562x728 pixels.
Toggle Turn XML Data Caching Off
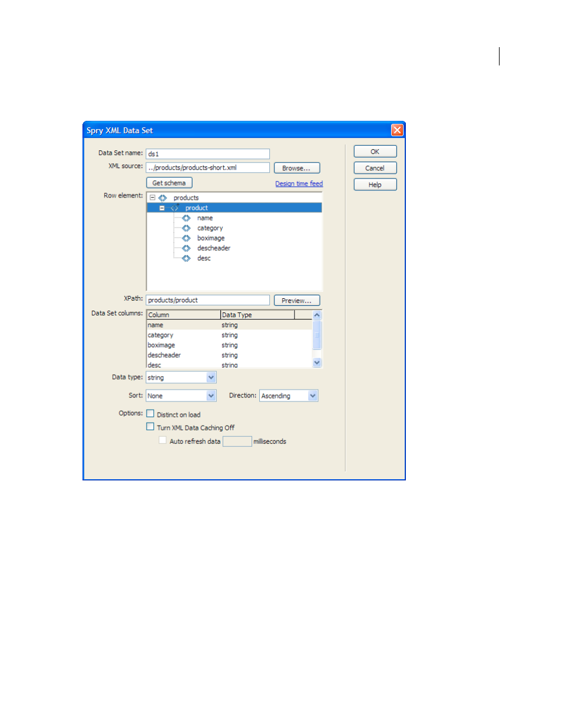click(150, 427)
